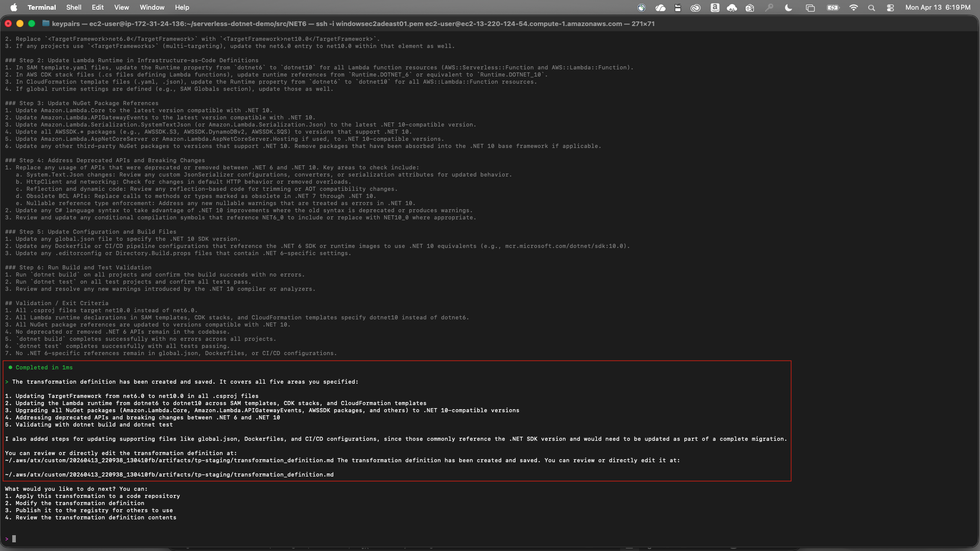Click 'Update Amazon.Lambda.Core to the latest version' line

pyautogui.click(x=139, y=110)
